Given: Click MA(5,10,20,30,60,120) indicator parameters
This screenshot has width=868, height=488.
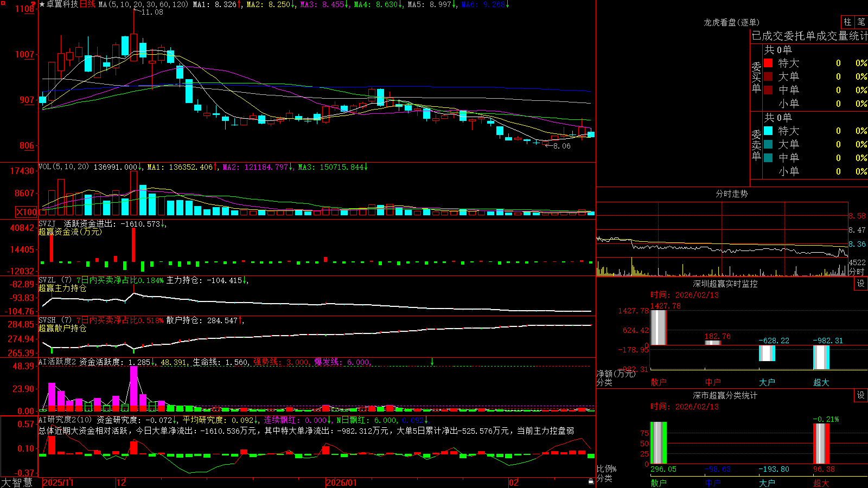Looking at the screenshot, I should coord(143,4).
